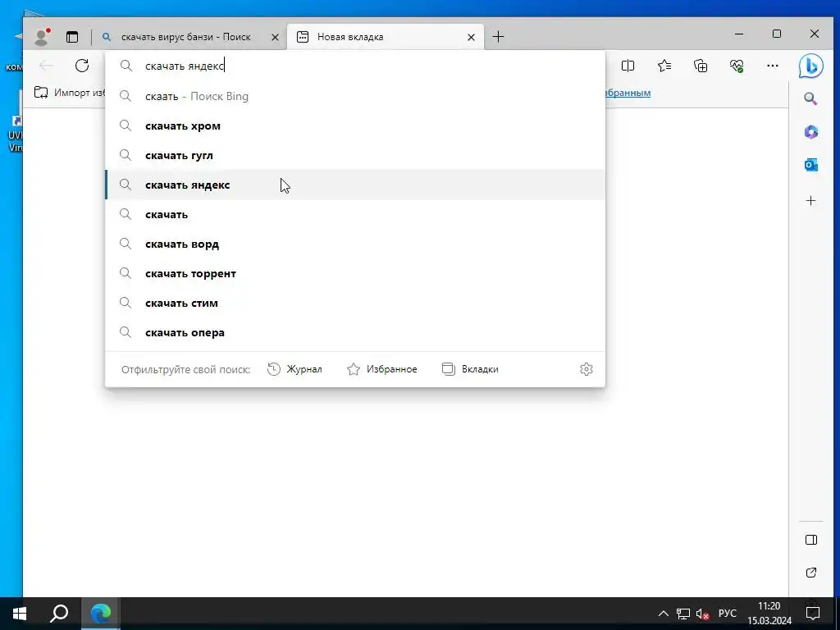Filter search by Избранное
The width and height of the screenshot is (840, 630).
(x=382, y=369)
